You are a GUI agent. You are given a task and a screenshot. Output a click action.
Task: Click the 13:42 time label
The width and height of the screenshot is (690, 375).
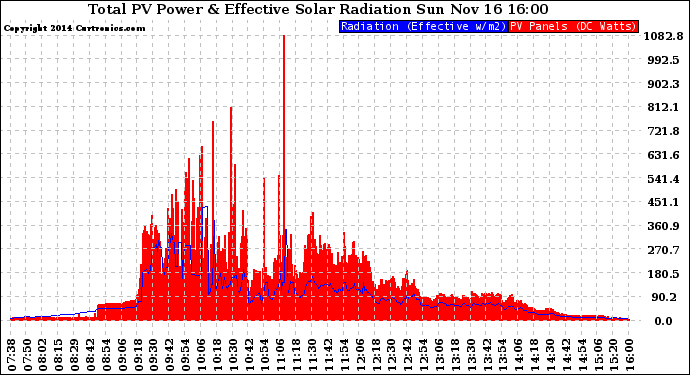point(487,355)
